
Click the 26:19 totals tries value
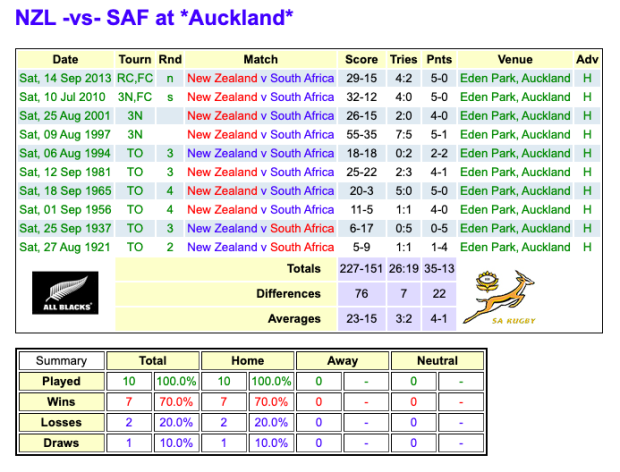click(x=403, y=269)
